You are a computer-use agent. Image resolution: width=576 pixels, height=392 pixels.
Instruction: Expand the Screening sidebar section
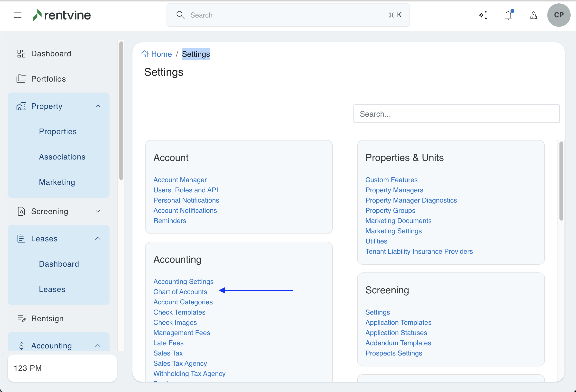point(98,211)
